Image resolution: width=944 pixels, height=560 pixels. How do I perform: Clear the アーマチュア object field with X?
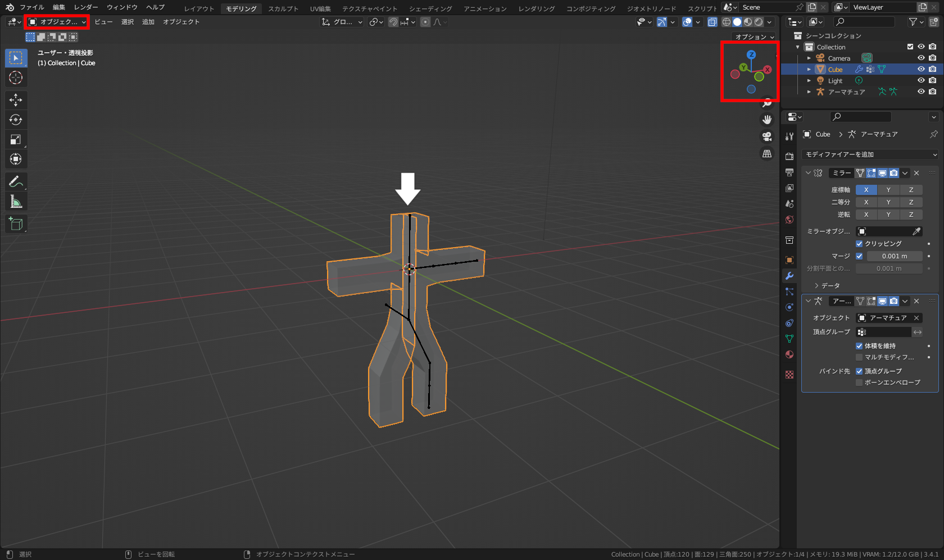coord(916,318)
